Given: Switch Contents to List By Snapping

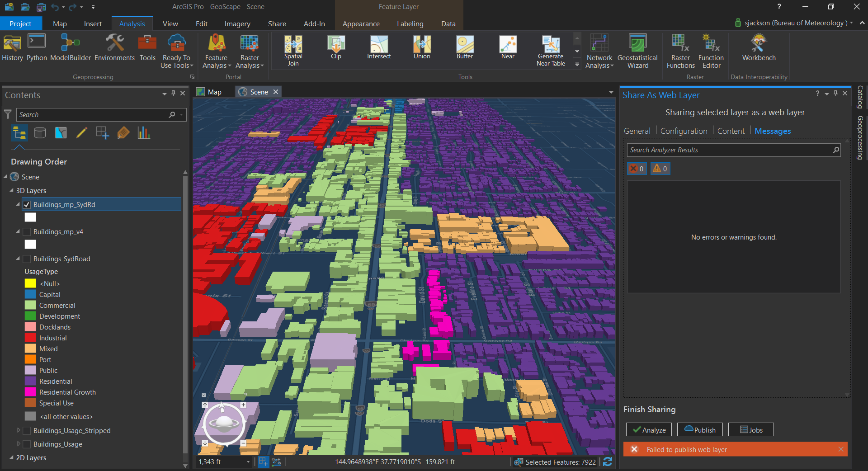Looking at the screenshot, I should click(x=102, y=133).
